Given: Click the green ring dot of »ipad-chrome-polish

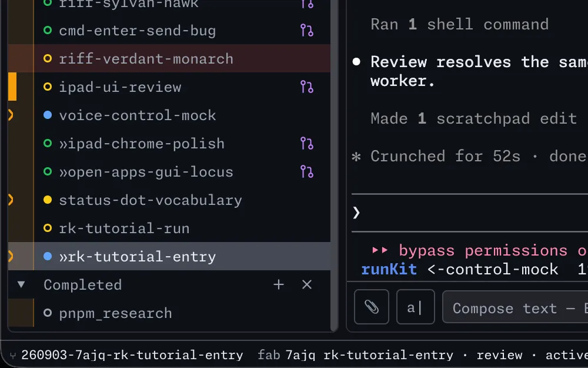Looking at the screenshot, I should tap(48, 143).
